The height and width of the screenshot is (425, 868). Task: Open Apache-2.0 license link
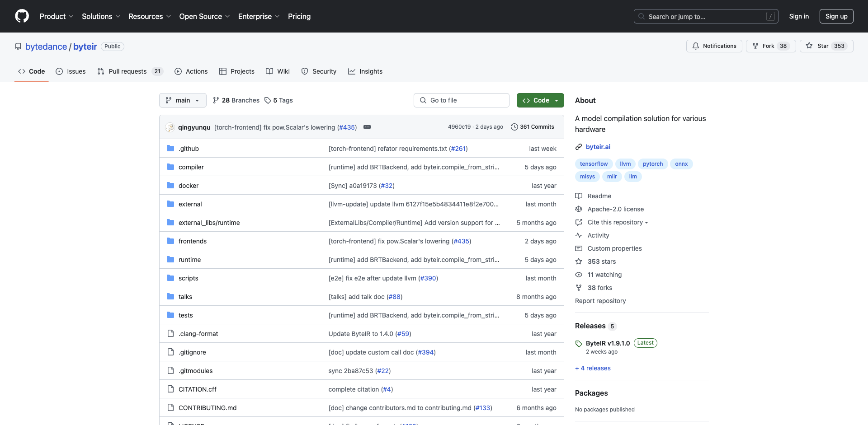tap(615, 209)
